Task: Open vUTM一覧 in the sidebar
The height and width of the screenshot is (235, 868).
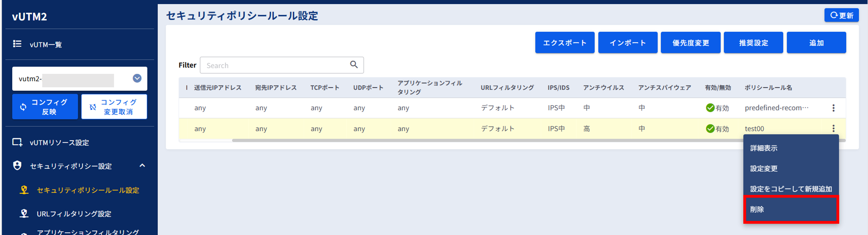Action: pyautogui.click(x=46, y=44)
